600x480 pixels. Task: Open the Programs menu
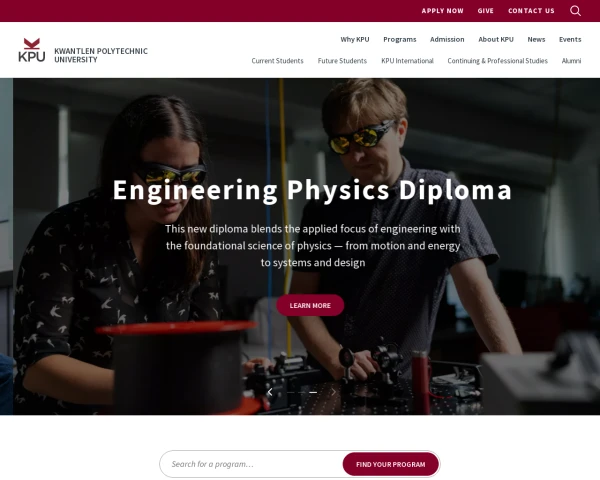[x=399, y=39]
